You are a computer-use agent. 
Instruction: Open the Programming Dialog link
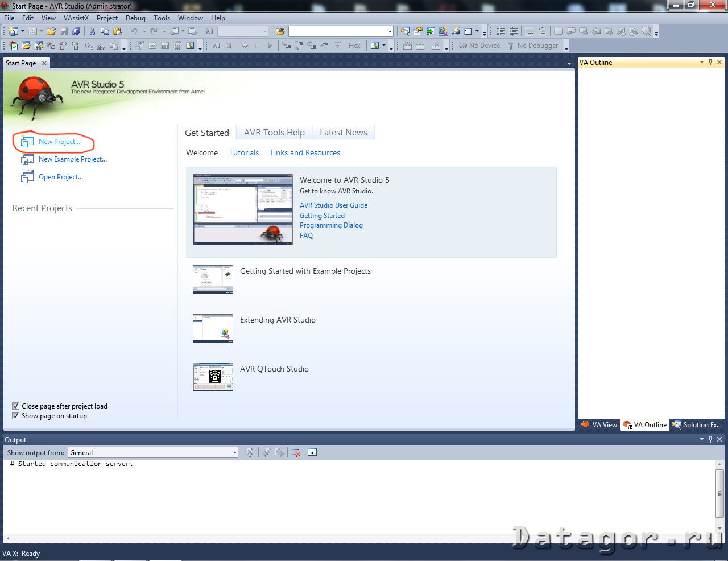pyautogui.click(x=331, y=225)
